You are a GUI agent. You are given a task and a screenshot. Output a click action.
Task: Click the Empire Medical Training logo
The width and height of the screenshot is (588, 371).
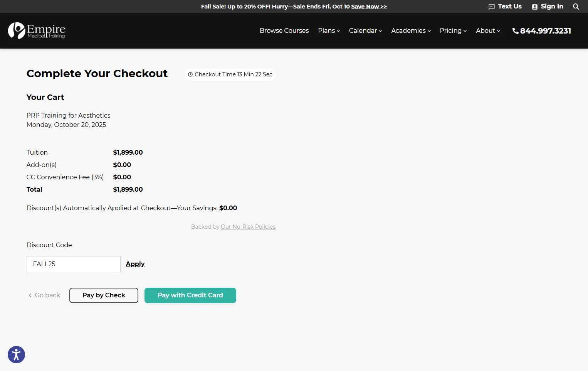pos(37,30)
